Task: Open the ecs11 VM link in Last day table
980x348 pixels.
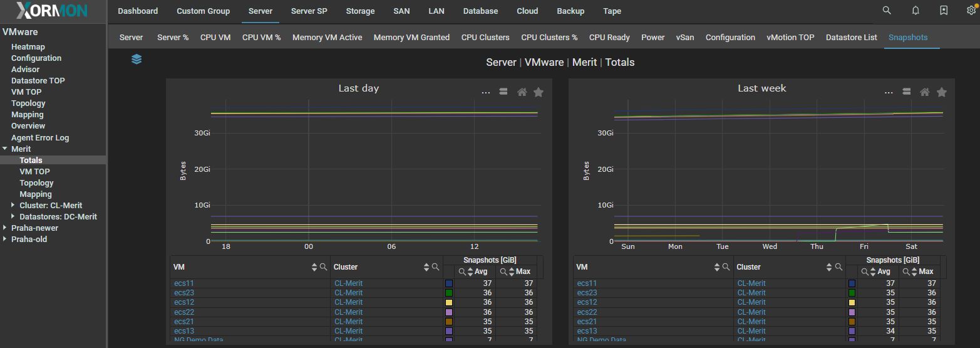Action: 184,283
